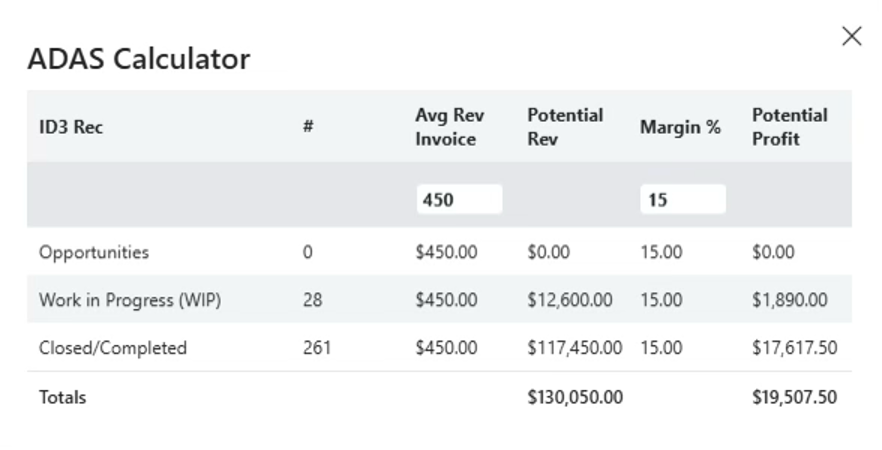
Task: Click the Closed/Completed count 261
Action: (317, 348)
